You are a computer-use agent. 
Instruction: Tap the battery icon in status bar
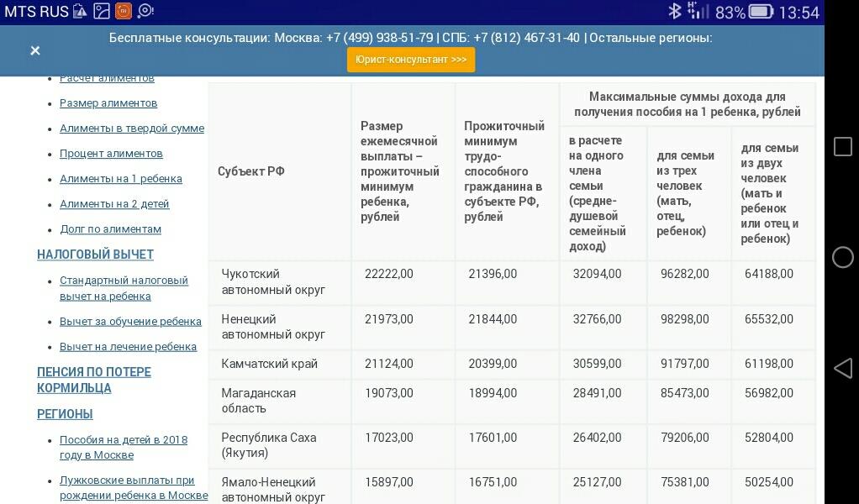(x=761, y=12)
